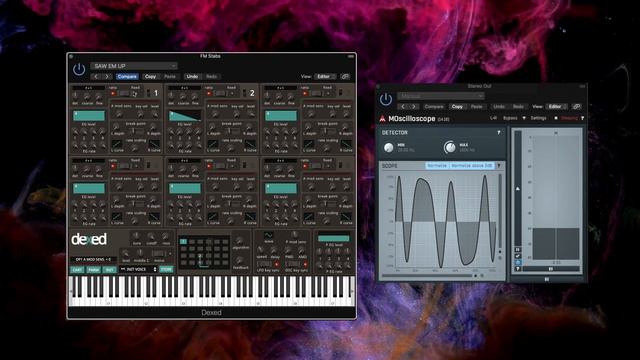Toggle operator 2 ratio/fixed red switch

pos(209,93)
